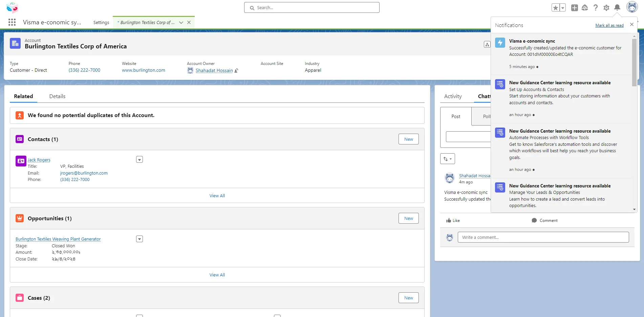The width and height of the screenshot is (644, 317).
Task: Click the Trailhead guidance icon in header
Action: point(585,8)
